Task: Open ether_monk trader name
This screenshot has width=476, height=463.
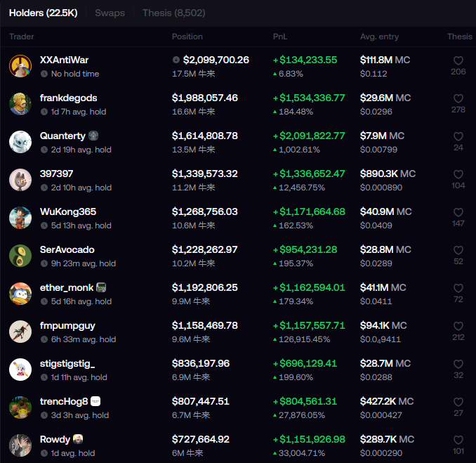Action: [x=67, y=287]
